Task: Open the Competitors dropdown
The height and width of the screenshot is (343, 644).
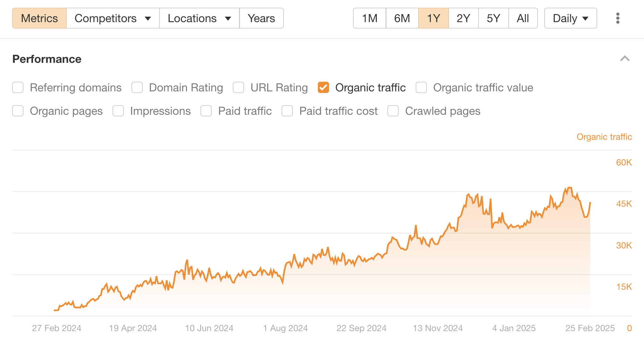Action: 113,18
